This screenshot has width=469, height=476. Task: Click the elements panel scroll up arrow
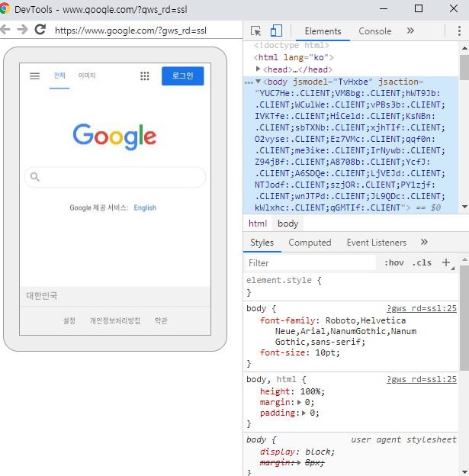coord(464,48)
